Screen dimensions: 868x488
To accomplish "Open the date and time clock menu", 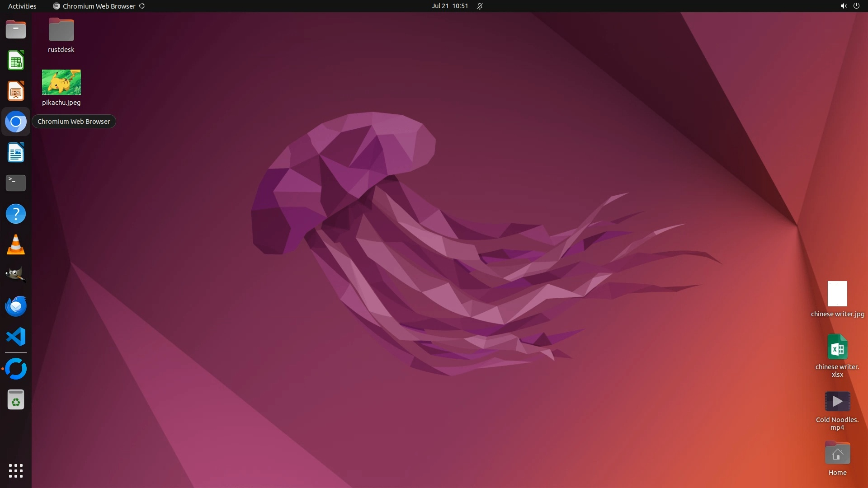I will click(x=449, y=6).
